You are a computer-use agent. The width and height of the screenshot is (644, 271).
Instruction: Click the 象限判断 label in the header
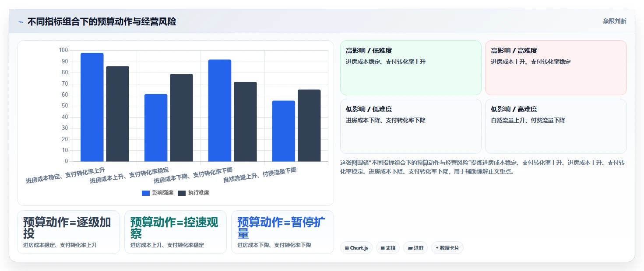tap(614, 21)
